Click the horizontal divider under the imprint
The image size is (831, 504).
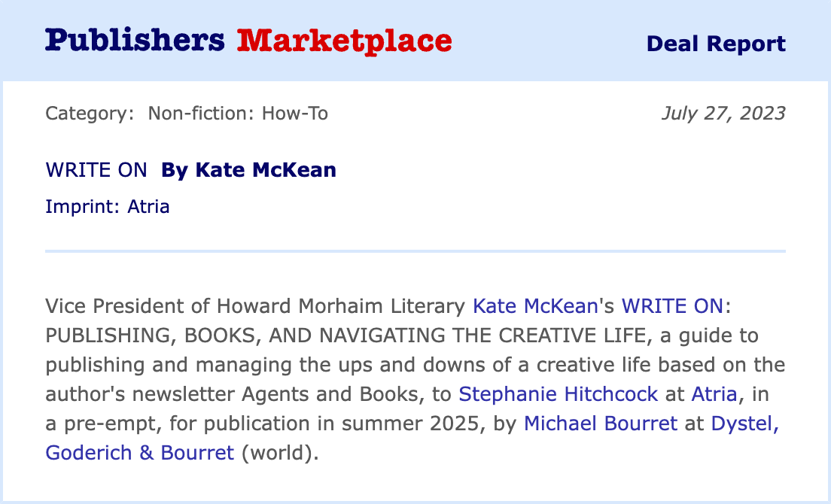415,250
